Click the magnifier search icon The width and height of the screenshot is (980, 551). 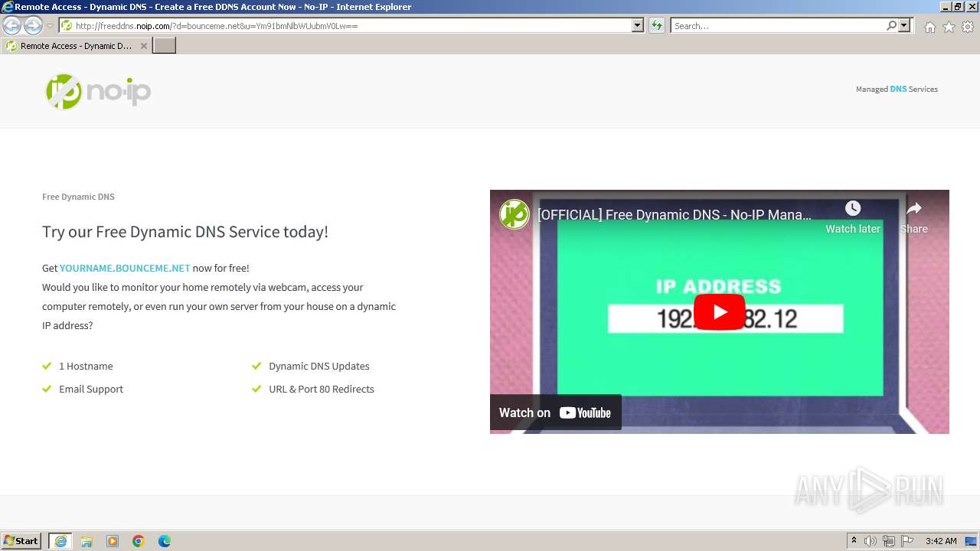point(891,25)
